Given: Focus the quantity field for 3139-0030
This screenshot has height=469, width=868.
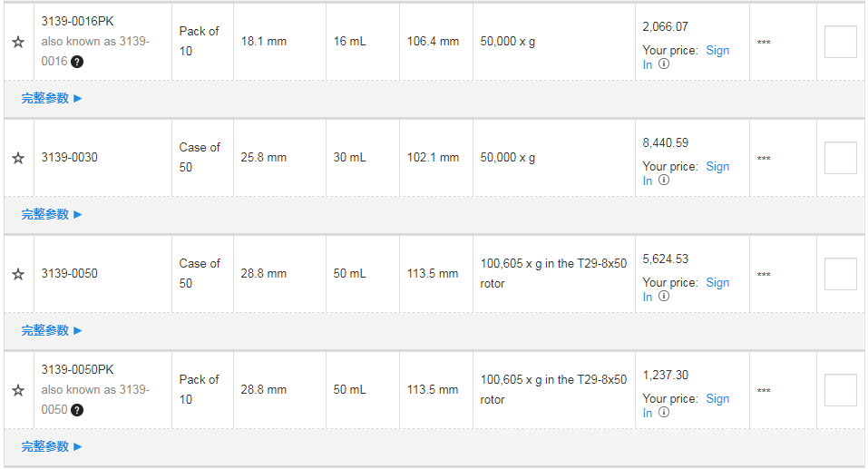Looking at the screenshot, I should [840, 158].
